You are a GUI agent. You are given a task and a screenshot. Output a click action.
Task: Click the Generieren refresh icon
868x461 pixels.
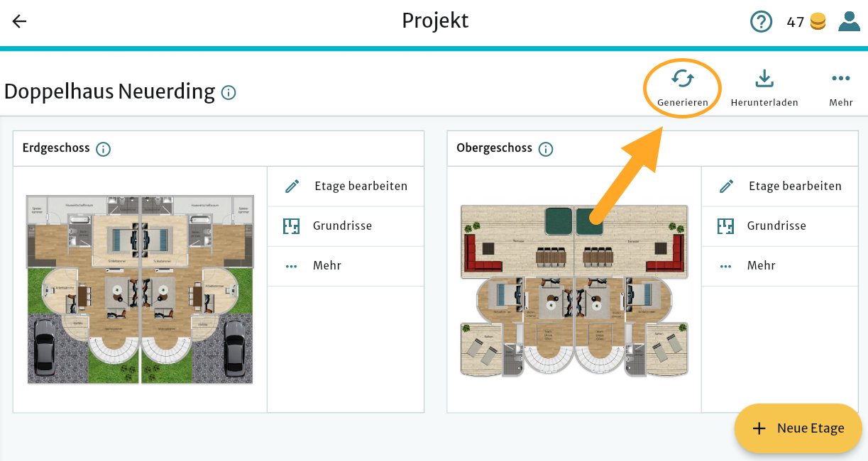(682, 79)
